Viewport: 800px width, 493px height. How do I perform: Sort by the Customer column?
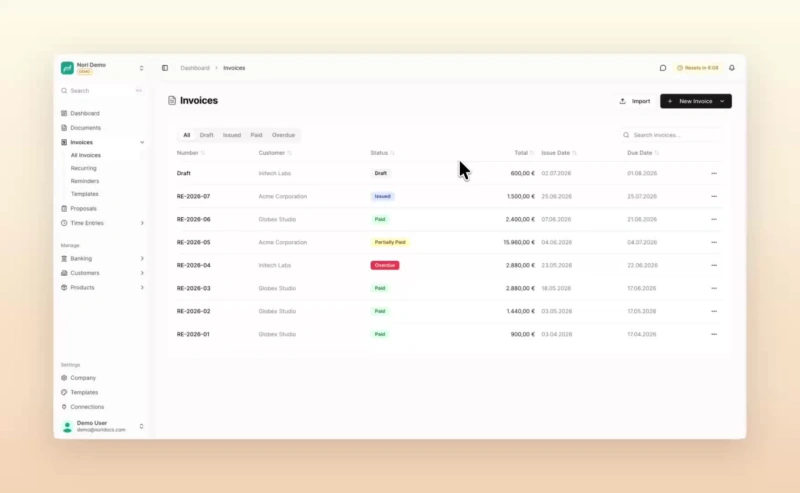tap(275, 153)
